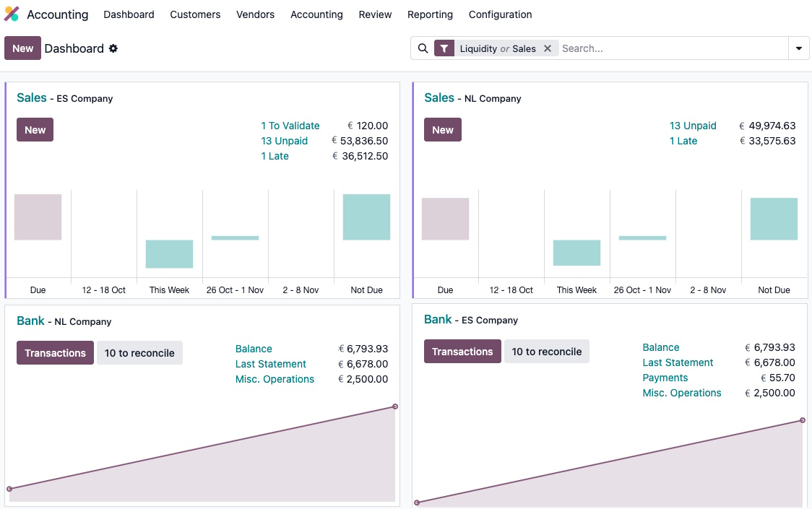Focus the Search input field
The width and height of the screenshot is (812, 509).
click(672, 48)
